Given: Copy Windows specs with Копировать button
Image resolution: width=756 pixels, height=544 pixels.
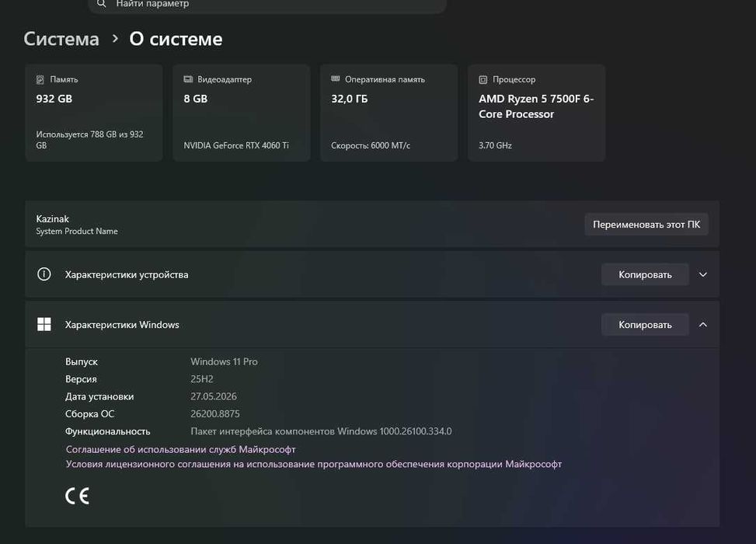Looking at the screenshot, I should [645, 325].
